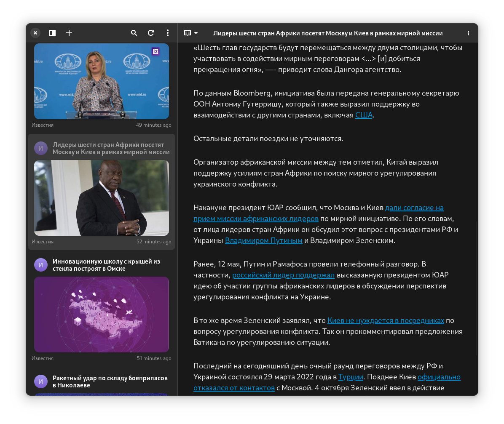Follow the США link
This screenshot has width=504, height=424.
(364, 115)
